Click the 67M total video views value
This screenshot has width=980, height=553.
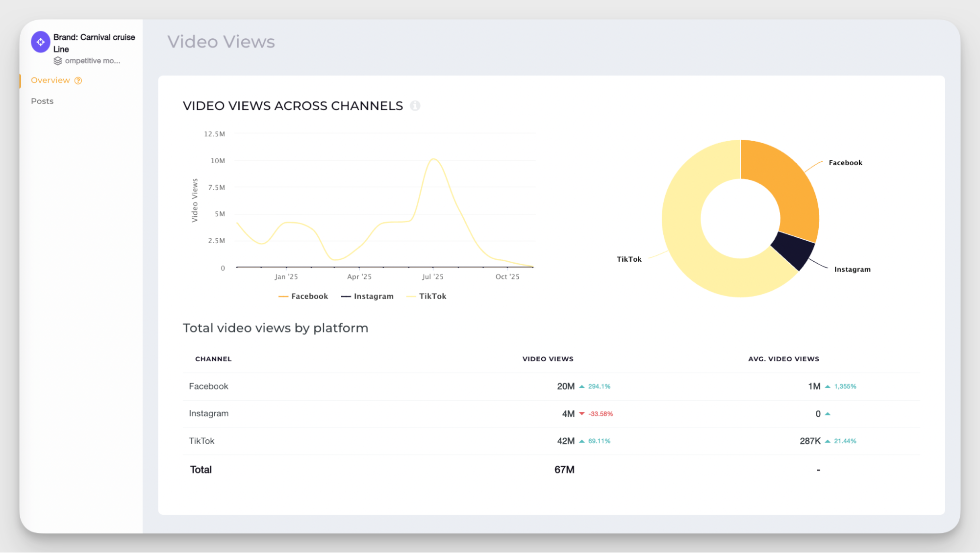pos(564,469)
